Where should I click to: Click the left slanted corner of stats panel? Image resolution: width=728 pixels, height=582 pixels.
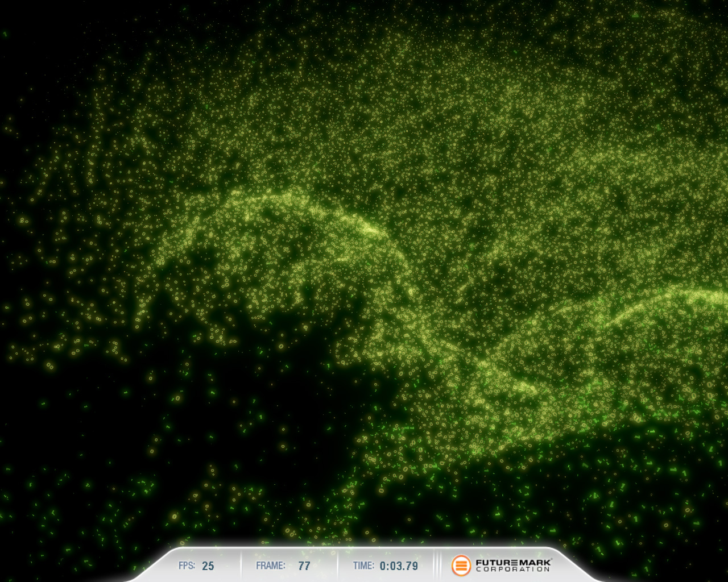click(x=149, y=568)
